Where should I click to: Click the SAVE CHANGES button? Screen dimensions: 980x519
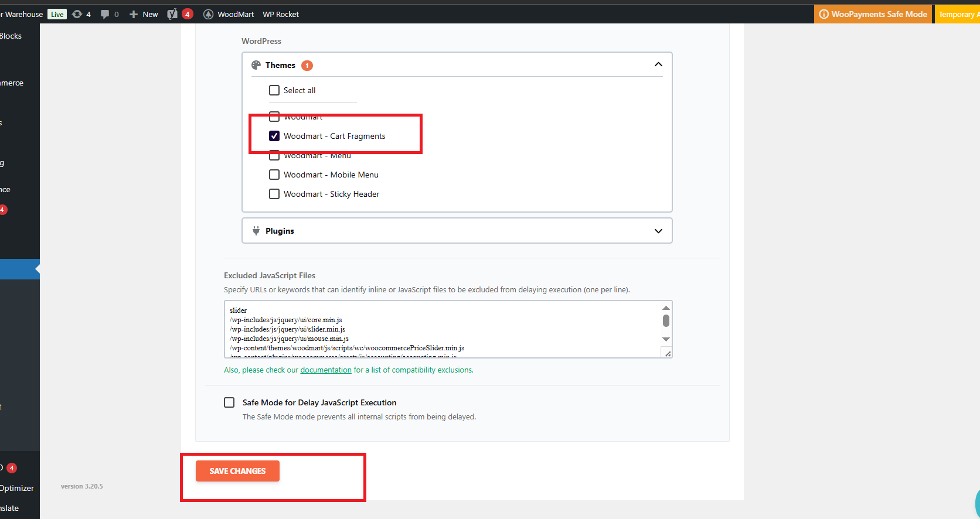237,471
